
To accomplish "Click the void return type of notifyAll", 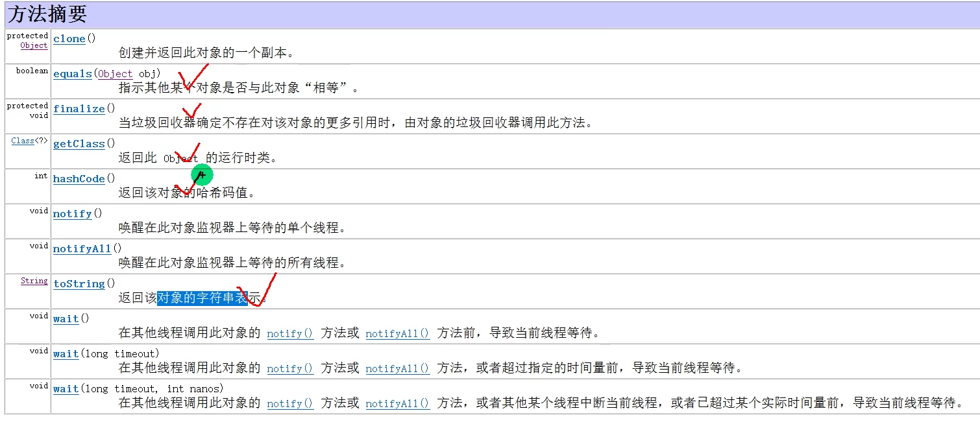I will tap(39, 246).
